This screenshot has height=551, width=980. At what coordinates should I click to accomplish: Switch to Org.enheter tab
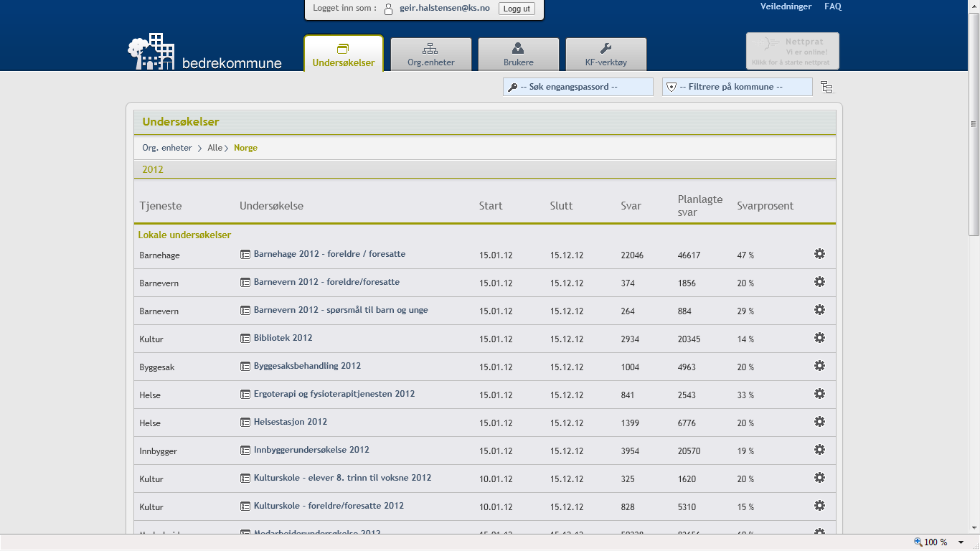(430, 55)
